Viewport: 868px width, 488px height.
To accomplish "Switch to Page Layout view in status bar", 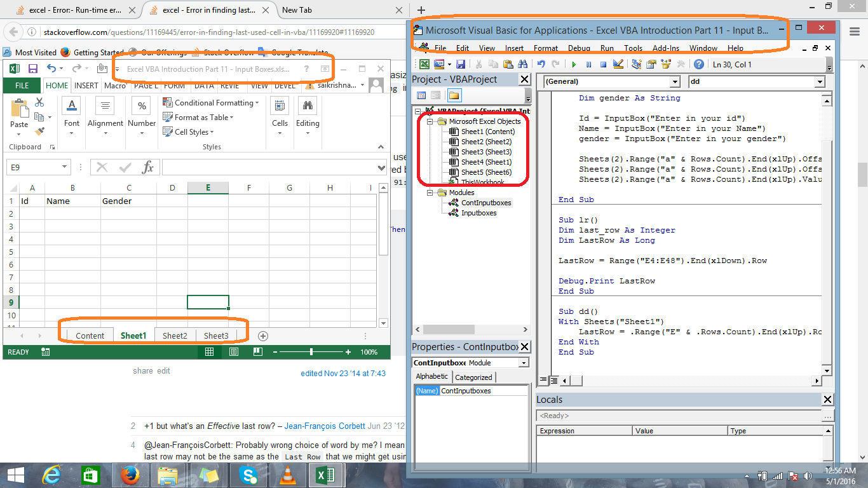I will (x=233, y=351).
